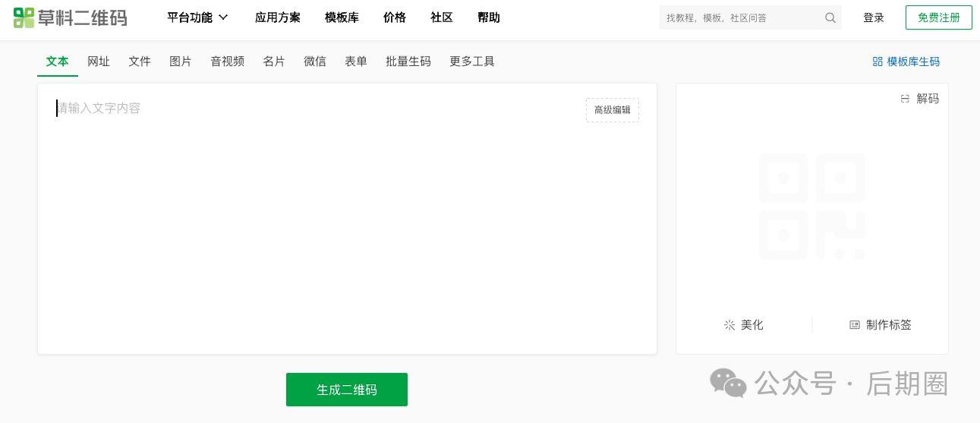980x423 pixels.
Task: Switch to the 表单 tab
Action: coord(356,62)
